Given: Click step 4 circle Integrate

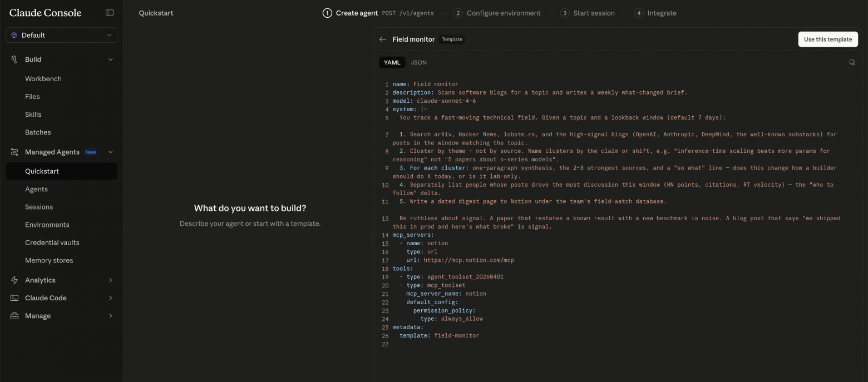Looking at the screenshot, I should (639, 13).
